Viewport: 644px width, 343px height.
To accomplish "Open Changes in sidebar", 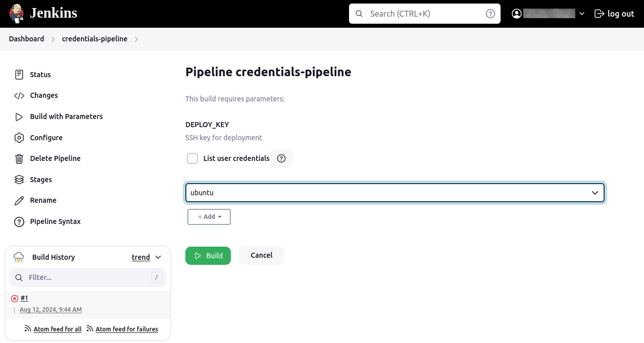I will (44, 95).
